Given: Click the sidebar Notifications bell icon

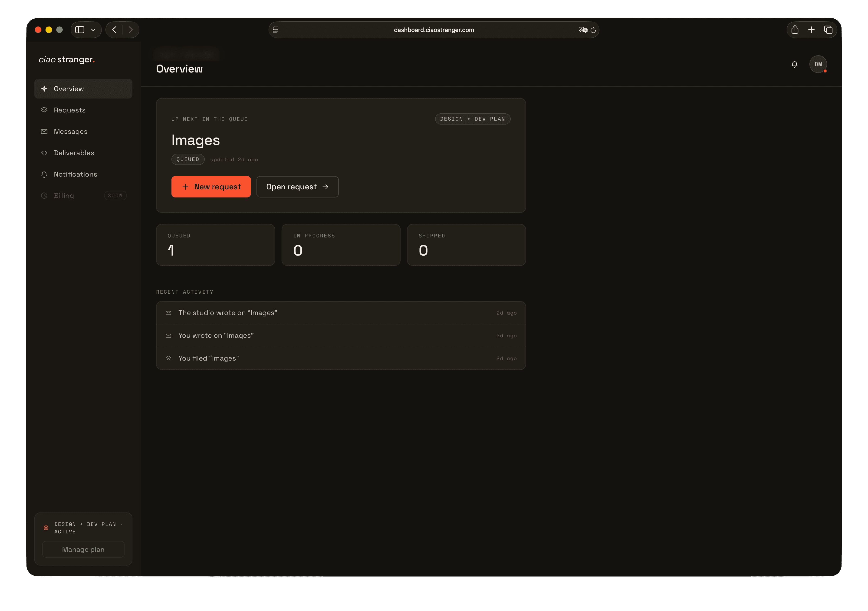Looking at the screenshot, I should coord(44,174).
